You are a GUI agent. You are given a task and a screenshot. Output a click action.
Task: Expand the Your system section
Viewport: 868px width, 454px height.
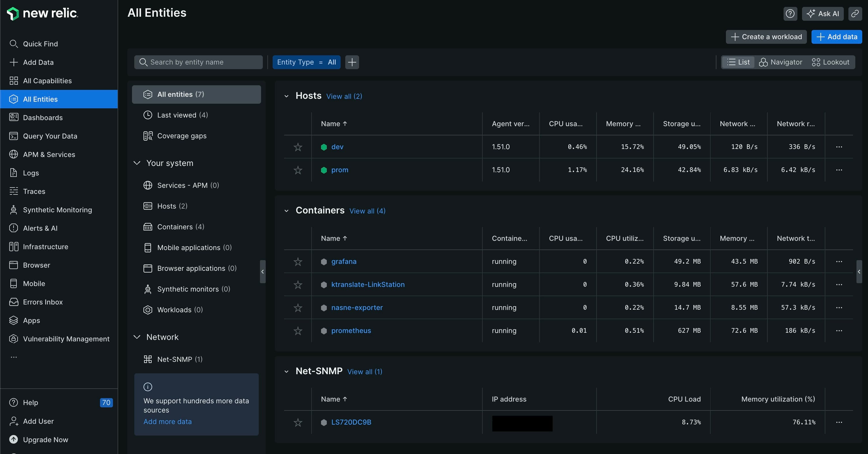(x=135, y=163)
